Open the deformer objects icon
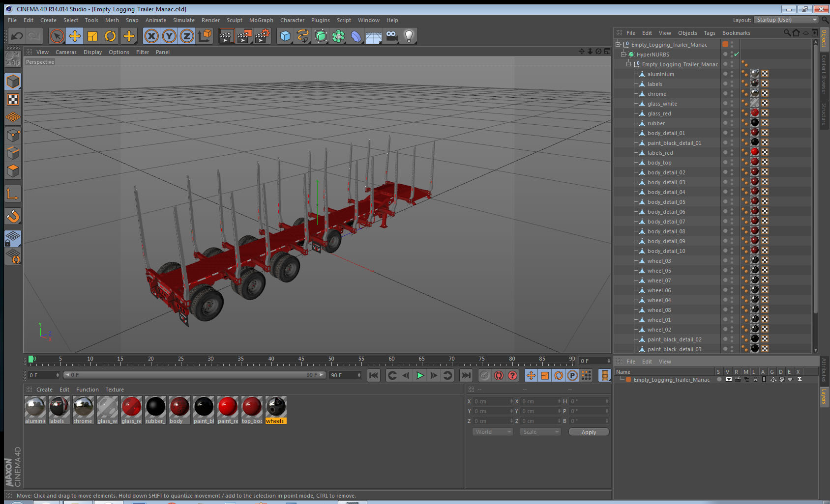The width and height of the screenshot is (830, 504). [x=356, y=36]
